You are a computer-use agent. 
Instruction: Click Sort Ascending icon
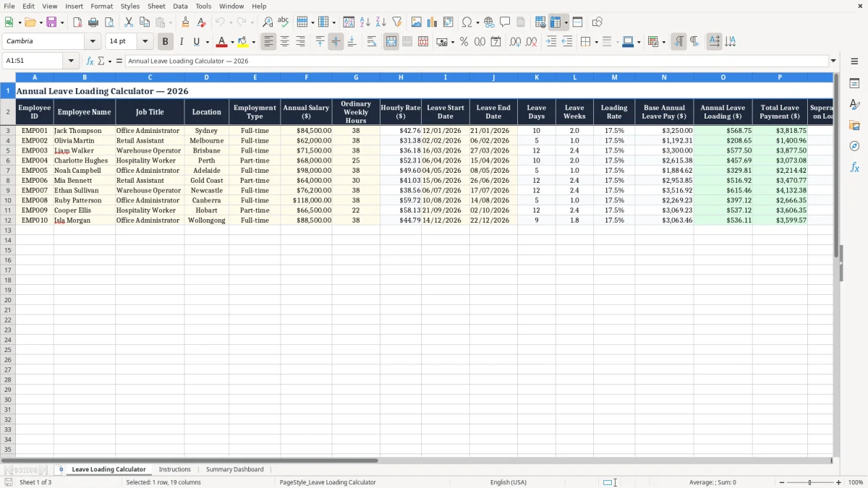pos(365,22)
